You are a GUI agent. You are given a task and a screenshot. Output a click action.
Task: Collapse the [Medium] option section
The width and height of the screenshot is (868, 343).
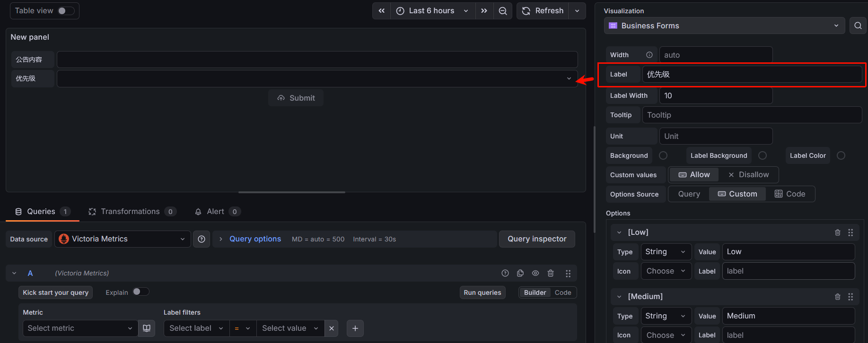[619, 297]
